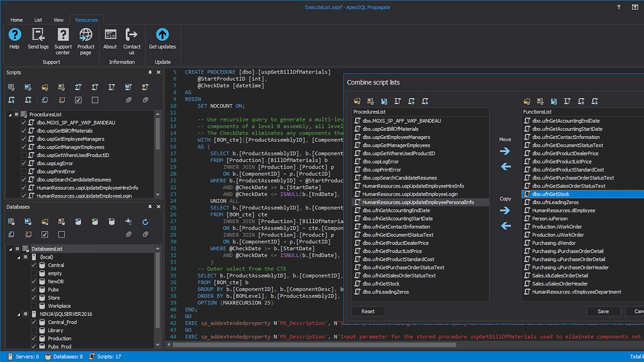
Task: Click the Add database icon
Action: (94, 221)
